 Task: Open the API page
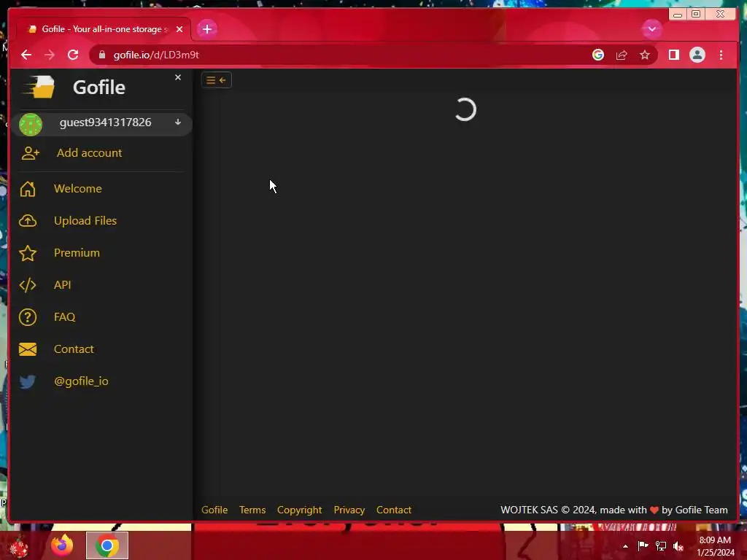click(x=63, y=285)
